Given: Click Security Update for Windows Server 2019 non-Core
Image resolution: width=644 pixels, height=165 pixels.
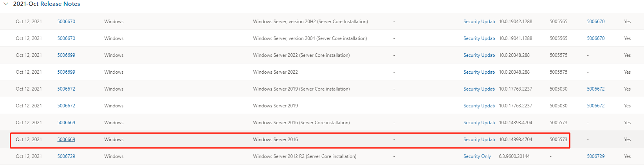Looking at the screenshot, I should point(479,106).
